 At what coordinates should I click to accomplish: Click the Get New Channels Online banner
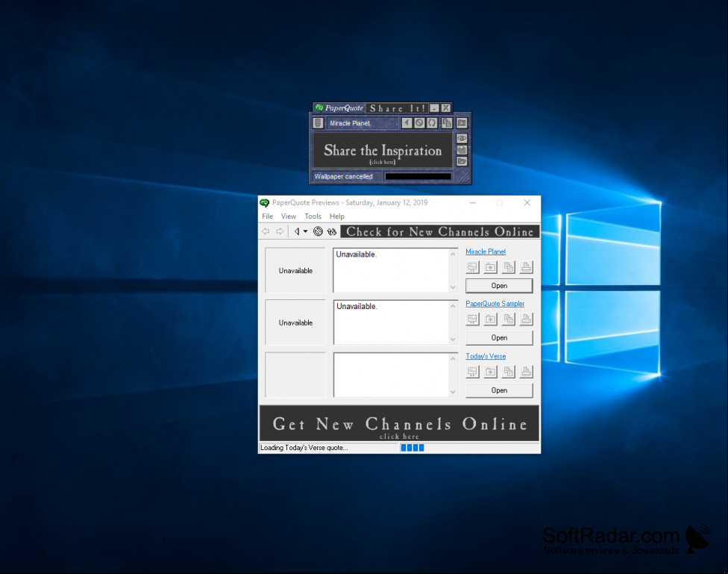[x=399, y=423]
